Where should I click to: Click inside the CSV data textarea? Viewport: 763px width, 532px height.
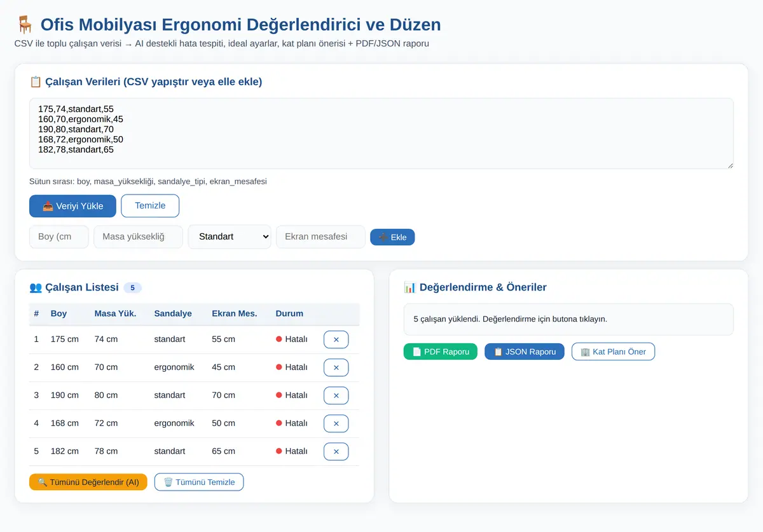[x=381, y=133]
